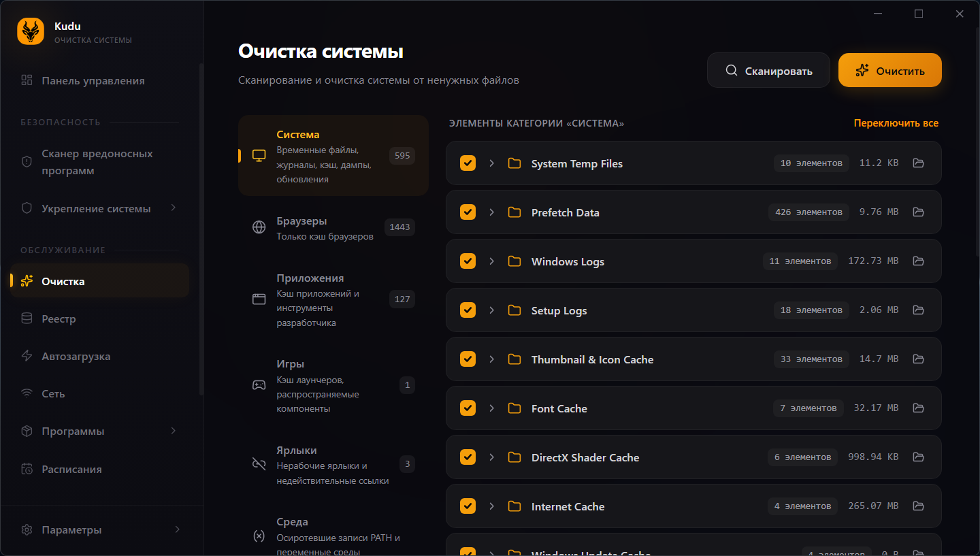The height and width of the screenshot is (556, 980).
Task: Uncheck the Thumbnail & Icon Cache checkbox
Action: coord(468,359)
